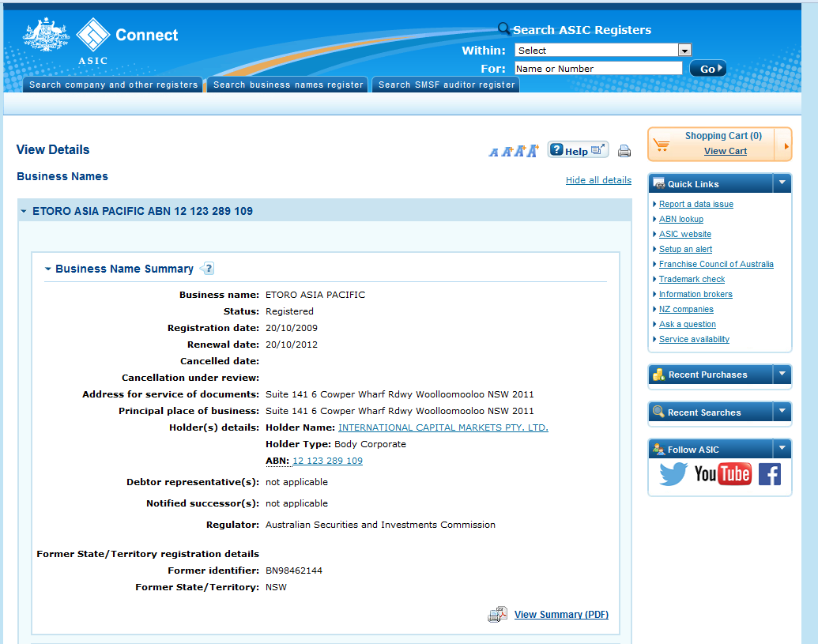Screen dimensions: 818x644
Task: Click the Go search button
Action: (708, 68)
